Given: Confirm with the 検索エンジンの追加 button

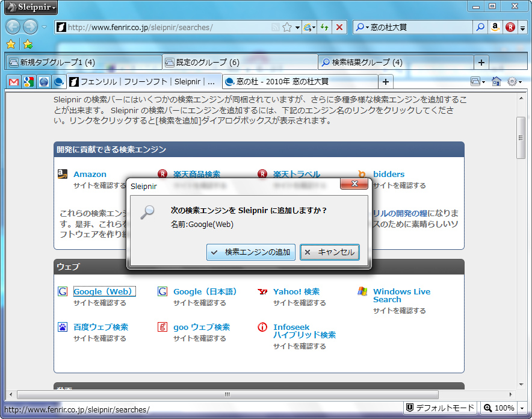Looking at the screenshot, I should coord(250,253).
